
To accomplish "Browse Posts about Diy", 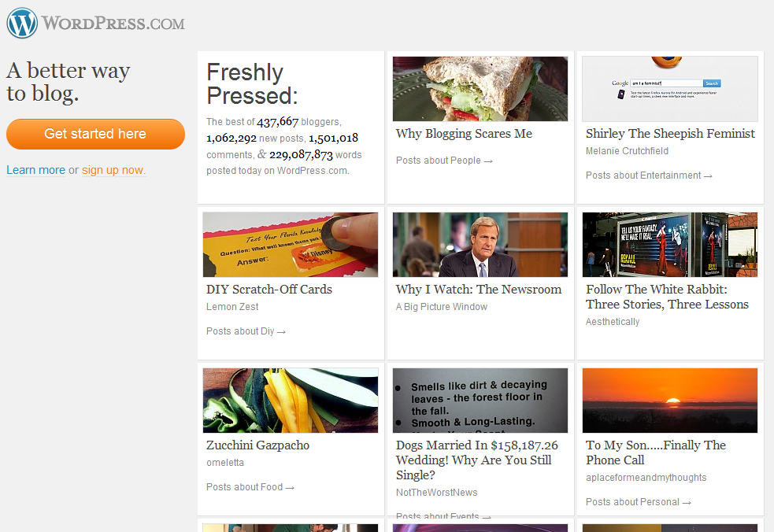I will click(x=246, y=331).
